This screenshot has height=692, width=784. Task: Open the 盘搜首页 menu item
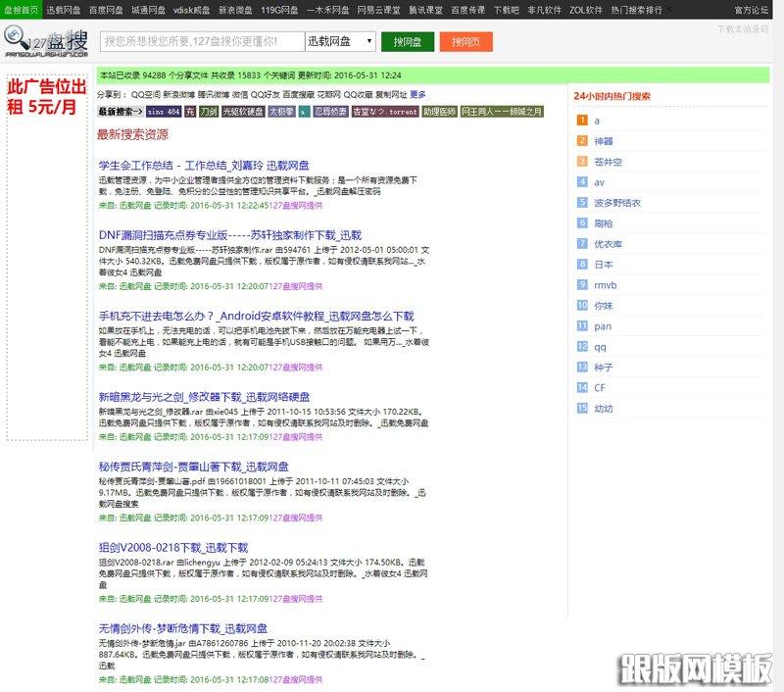tap(22, 10)
